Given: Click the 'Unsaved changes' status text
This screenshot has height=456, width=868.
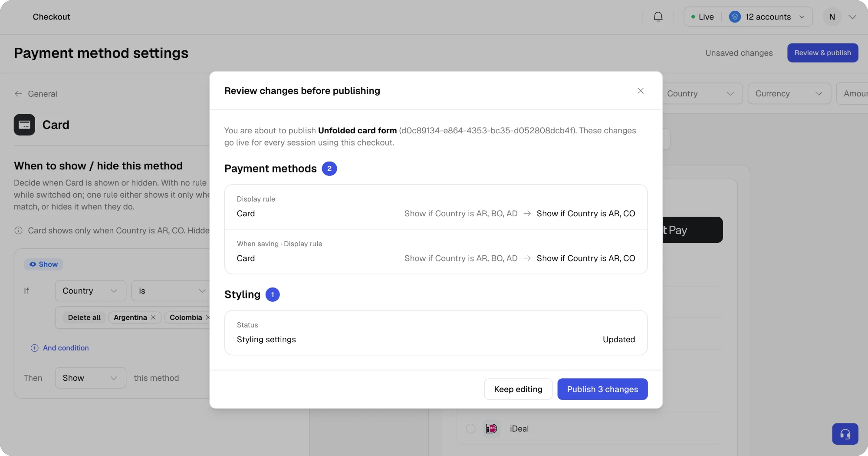Looking at the screenshot, I should [x=739, y=53].
